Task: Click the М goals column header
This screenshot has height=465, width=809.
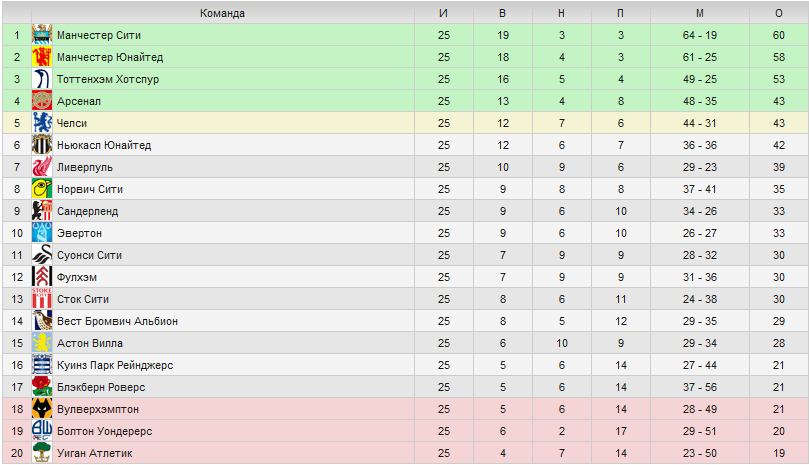Action: [700, 13]
